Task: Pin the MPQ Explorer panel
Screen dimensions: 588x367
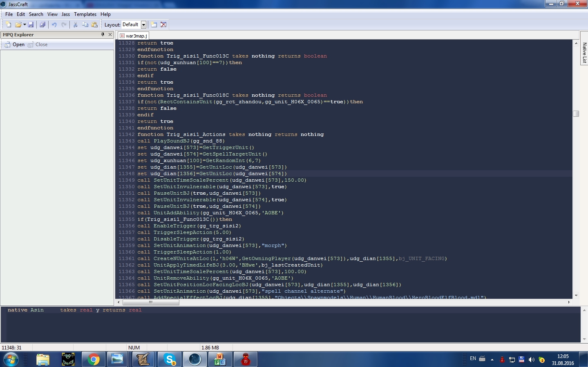Action: tap(103, 35)
